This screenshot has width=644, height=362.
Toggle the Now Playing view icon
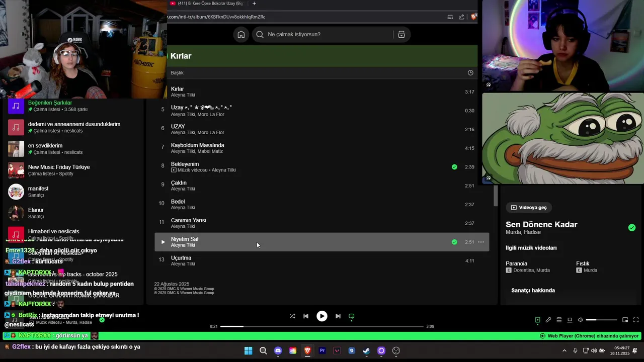coord(537,320)
